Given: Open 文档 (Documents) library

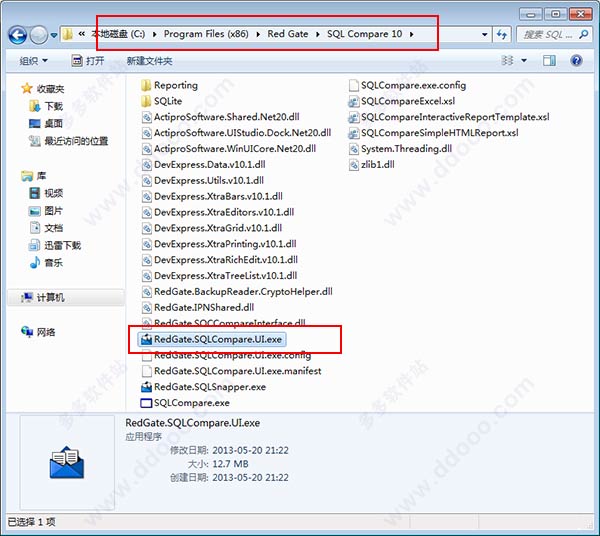Looking at the screenshot, I should 46,228.
